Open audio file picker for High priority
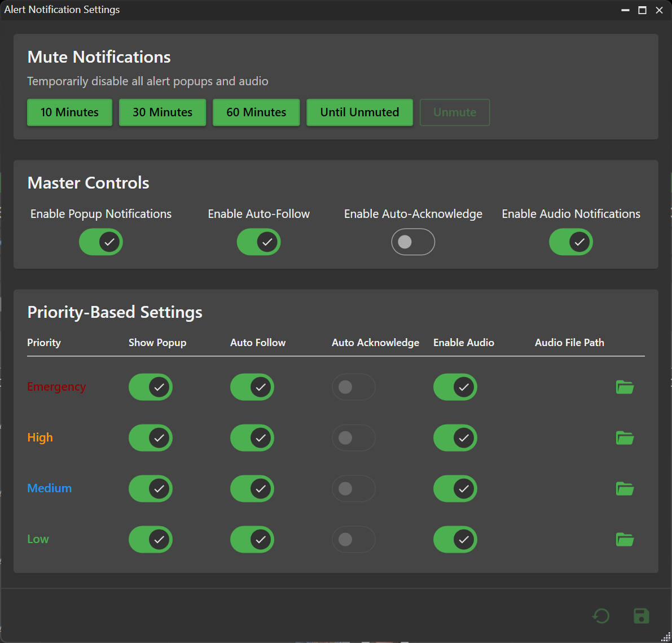The height and width of the screenshot is (643, 672). (x=625, y=438)
